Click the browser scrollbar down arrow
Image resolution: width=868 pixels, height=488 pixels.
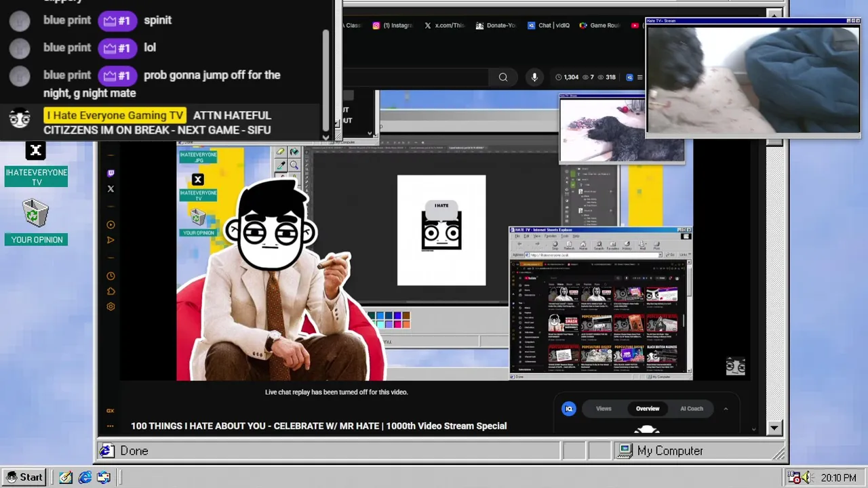pyautogui.click(x=774, y=428)
